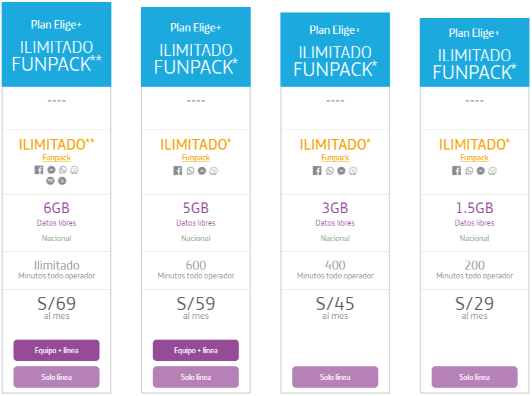Click the Waze icon in the S/29 plan
The image size is (532, 396).
pyautogui.click(x=492, y=170)
